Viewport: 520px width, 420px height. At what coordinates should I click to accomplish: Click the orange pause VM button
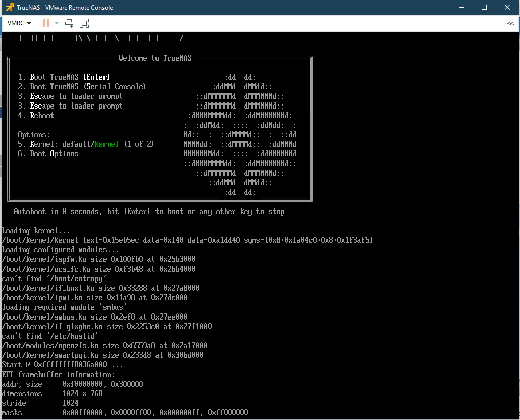point(46,23)
